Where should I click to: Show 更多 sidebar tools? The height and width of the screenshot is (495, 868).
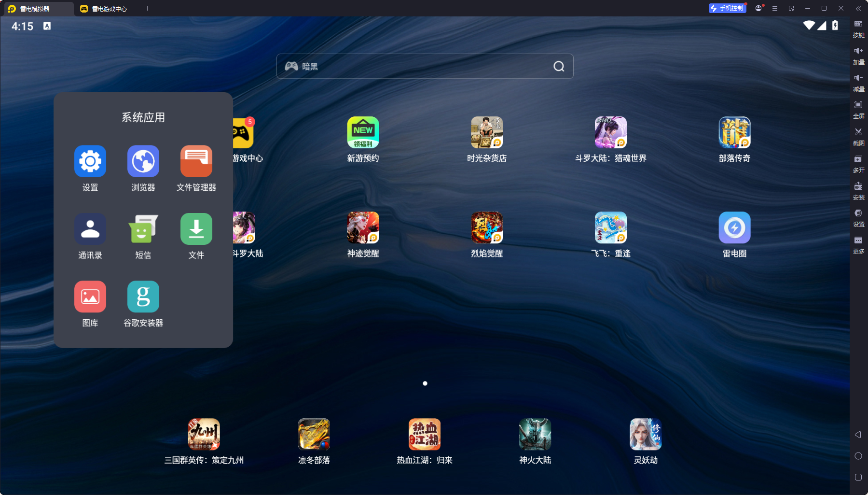pos(858,245)
